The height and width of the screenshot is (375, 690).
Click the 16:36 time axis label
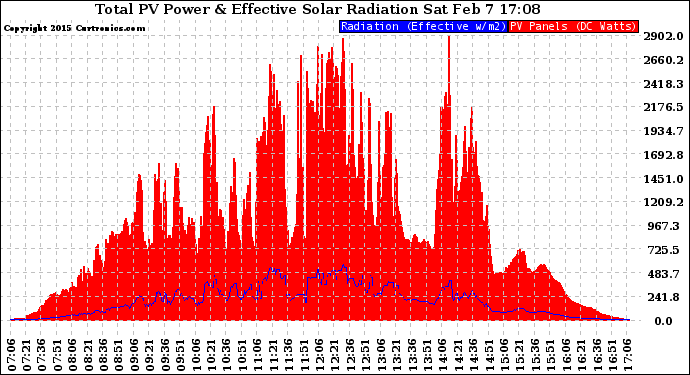point(597,354)
